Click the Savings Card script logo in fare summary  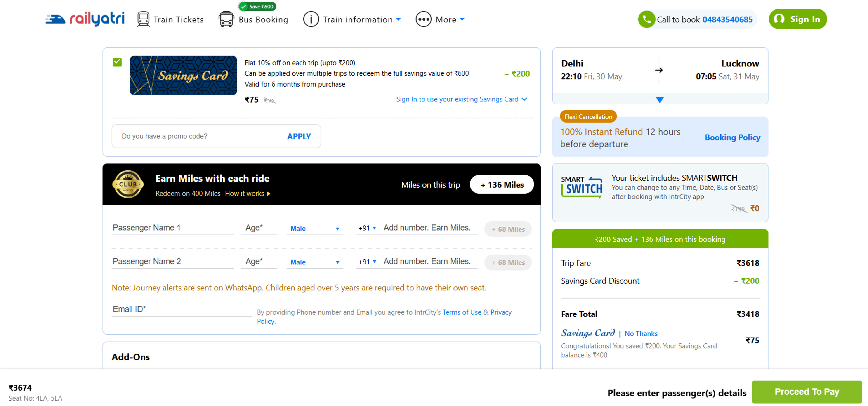click(x=588, y=333)
